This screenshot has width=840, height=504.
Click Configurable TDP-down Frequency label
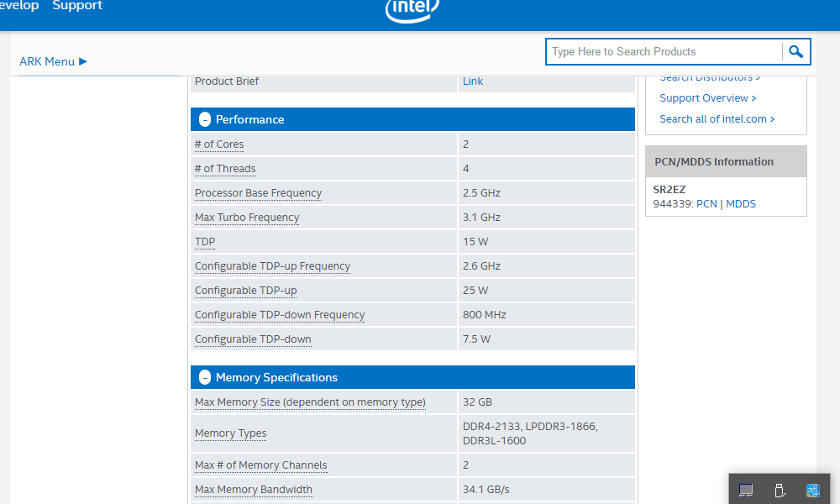(x=280, y=315)
